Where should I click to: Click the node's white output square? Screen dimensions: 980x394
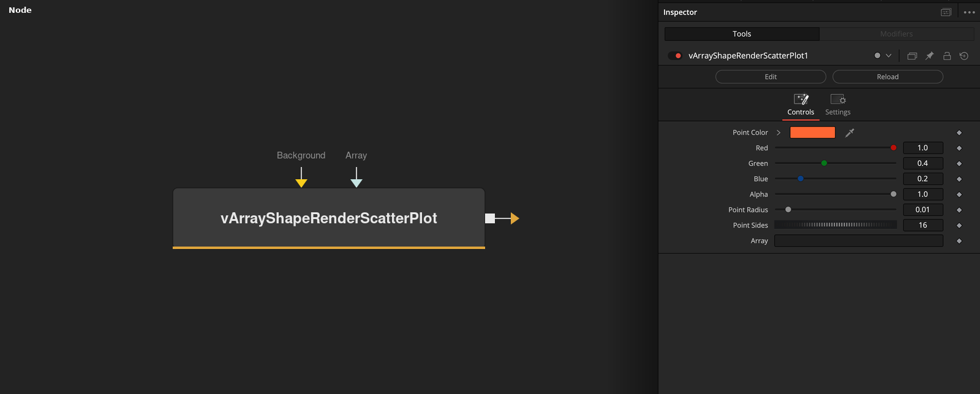point(490,218)
